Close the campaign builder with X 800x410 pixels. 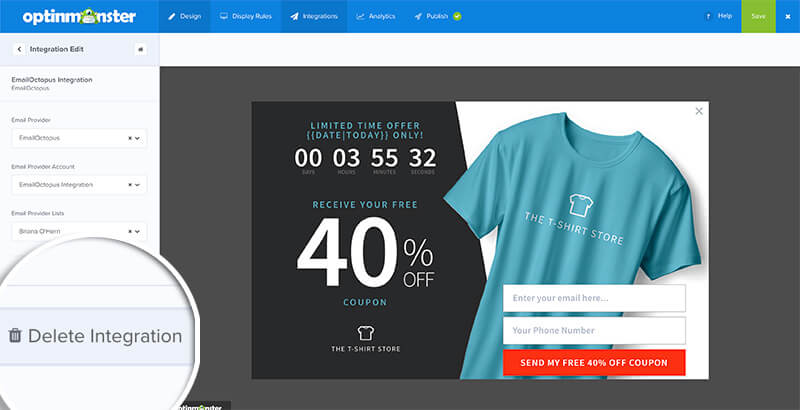point(788,16)
